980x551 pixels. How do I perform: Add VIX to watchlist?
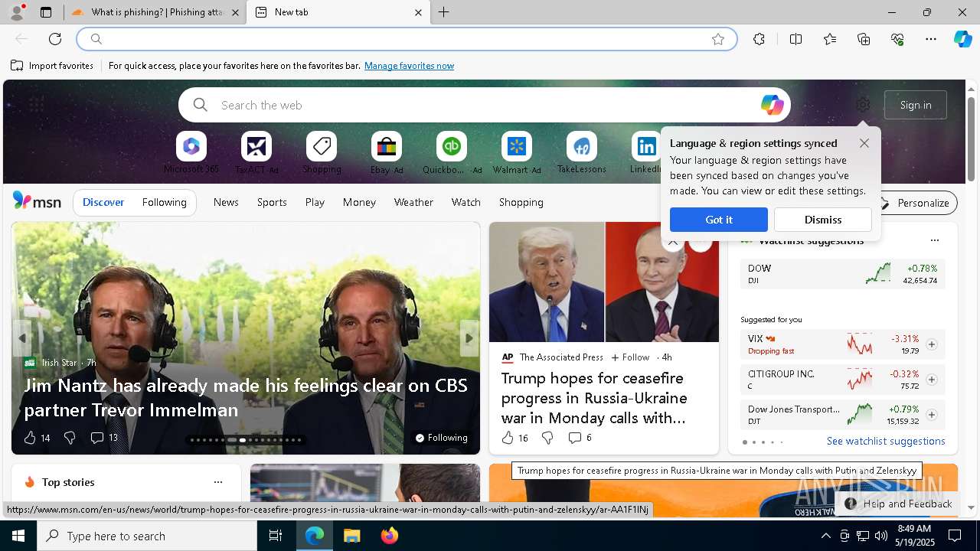(x=932, y=344)
